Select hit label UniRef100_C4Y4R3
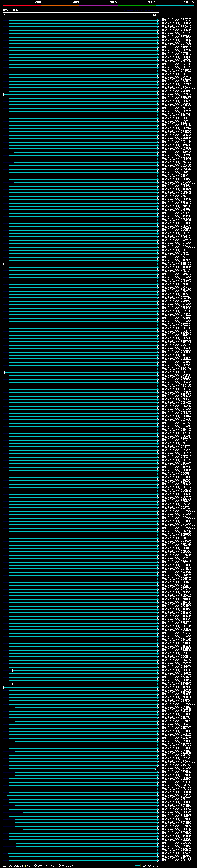Screen dimensions: 197x868 pos(177,853)
